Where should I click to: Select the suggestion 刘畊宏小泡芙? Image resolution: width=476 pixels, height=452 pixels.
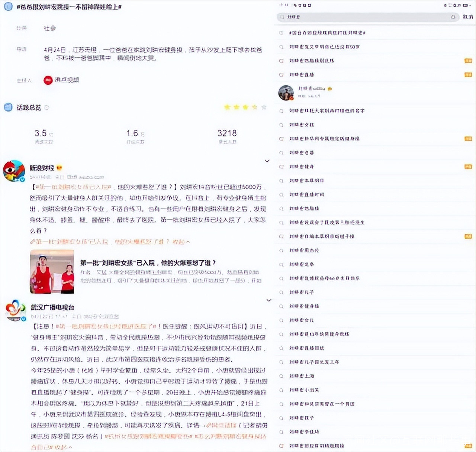coord(304,390)
